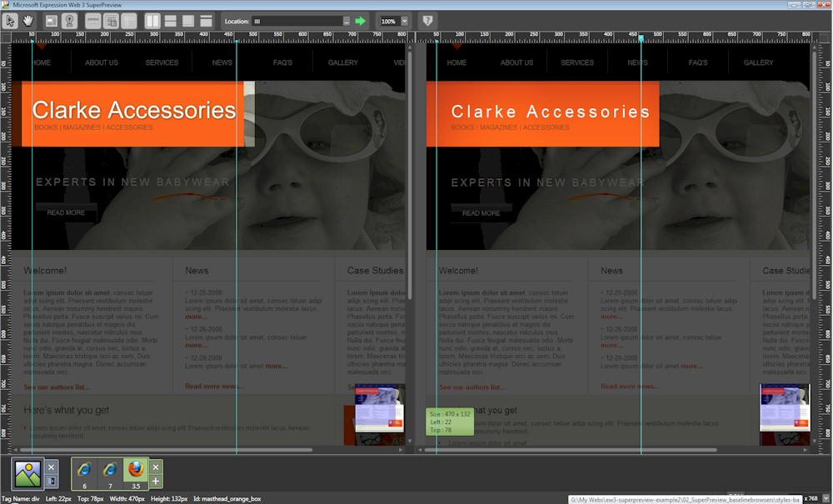Screen dimensions: 833x504
Task: Click READ MORE button in right pane
Action: pos(481,213)
